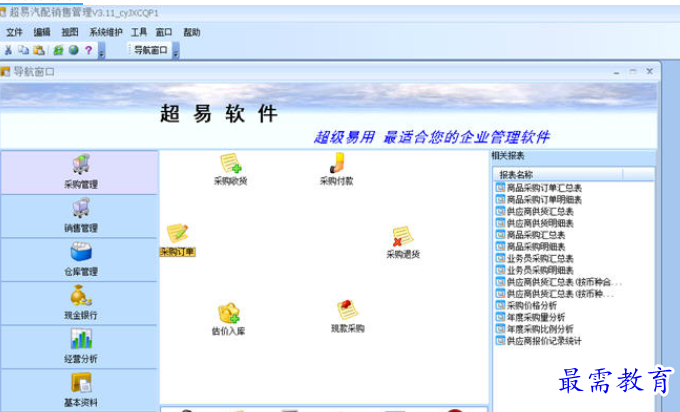Screen dimensions: 680x412
Task: Open the 采购订单 function
Action: coord(178,240)
